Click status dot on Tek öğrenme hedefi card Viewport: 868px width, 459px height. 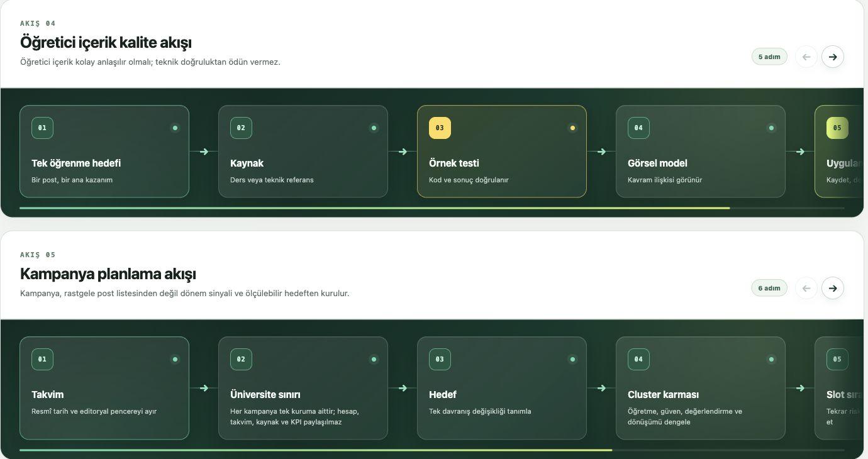coord(175,128)
